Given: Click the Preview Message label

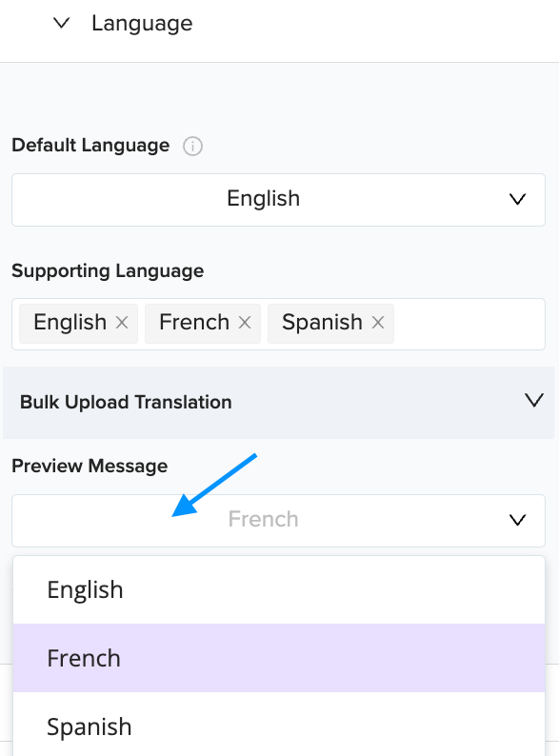Looking at the screenshot, I should pyautogui.click(x=90, y=467).
